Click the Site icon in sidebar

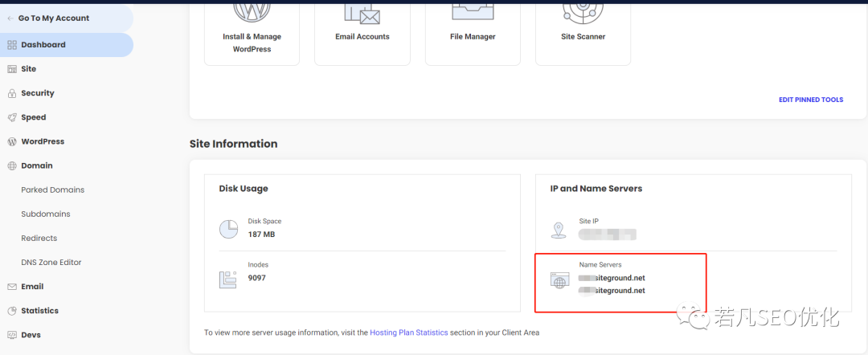point(12,69)
